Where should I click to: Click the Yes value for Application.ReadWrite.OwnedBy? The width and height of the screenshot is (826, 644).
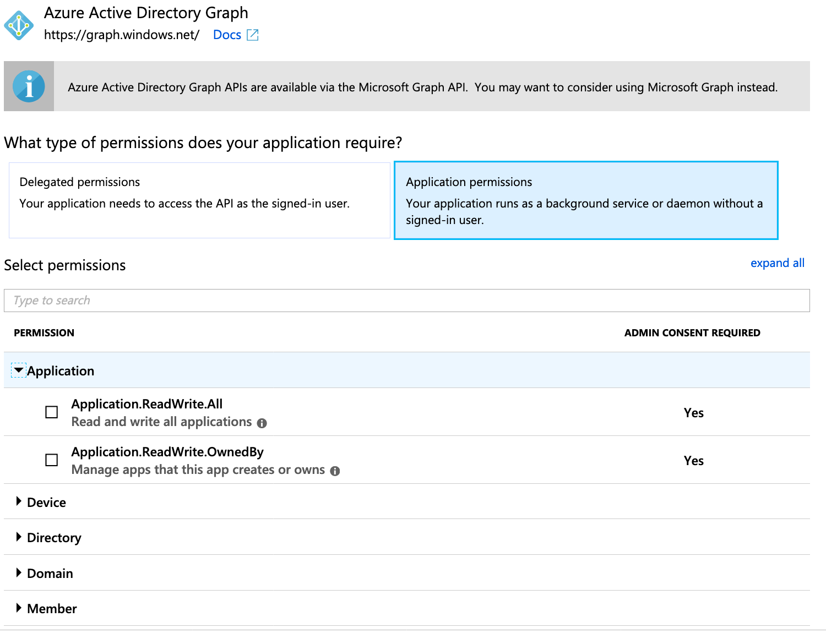click(x=694, y=461)
